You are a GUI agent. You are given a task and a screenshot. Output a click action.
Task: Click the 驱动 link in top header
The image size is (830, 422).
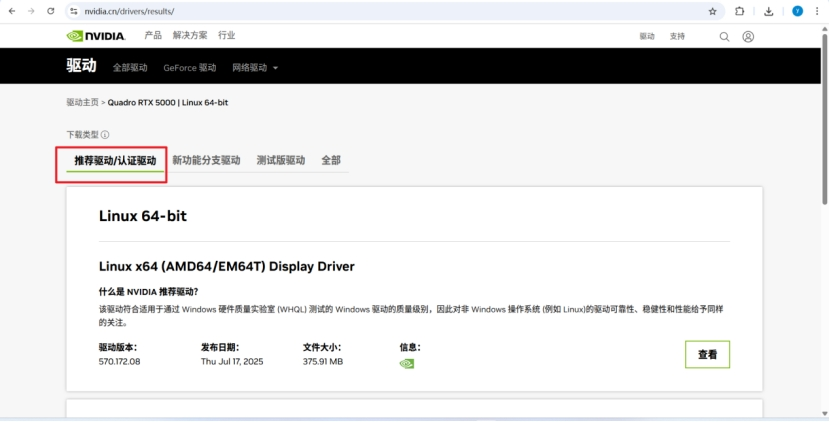647,37
